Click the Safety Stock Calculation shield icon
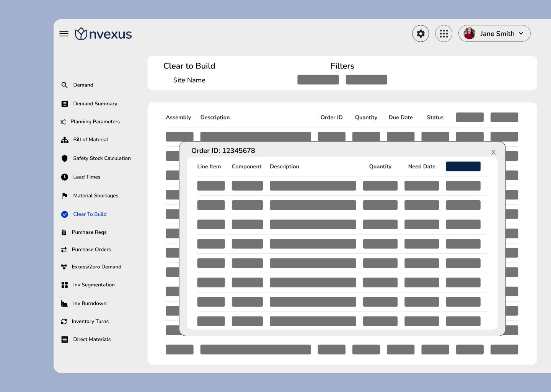 pyautogui.click(x=65, y=158)
